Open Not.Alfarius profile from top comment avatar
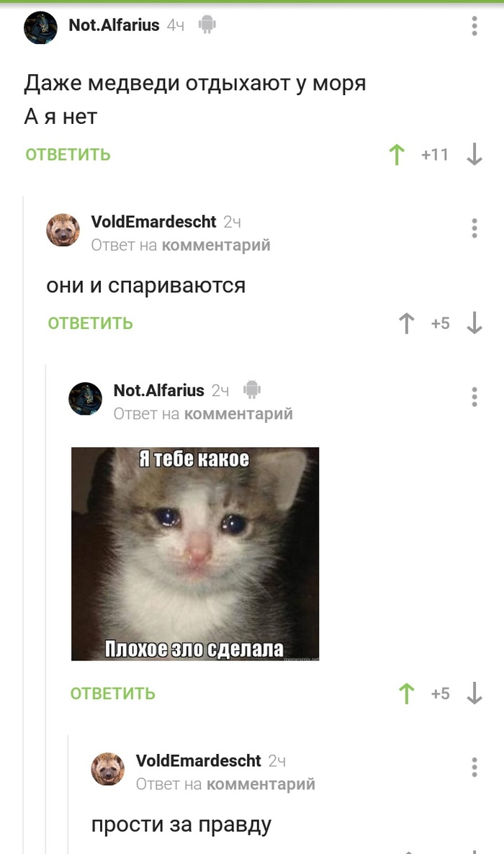The image size is (504, 854). click(41, 27)
